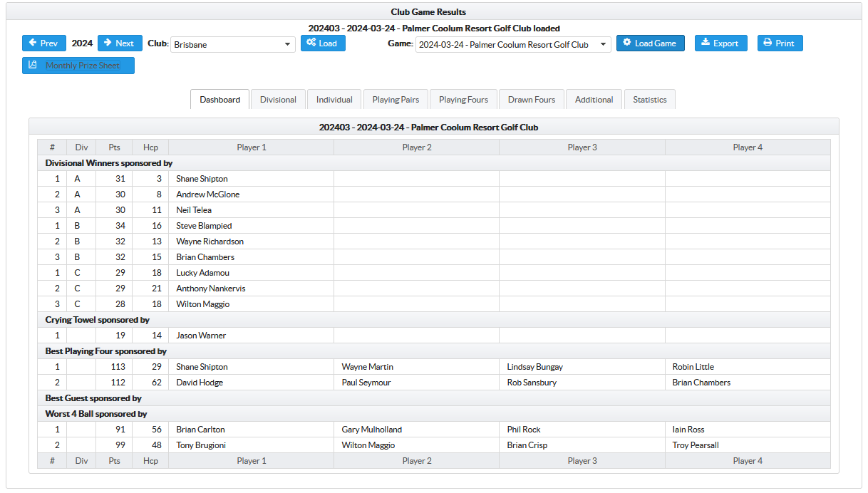Print the club game results
Screen dimensions: 868x493
click(780, 43)
